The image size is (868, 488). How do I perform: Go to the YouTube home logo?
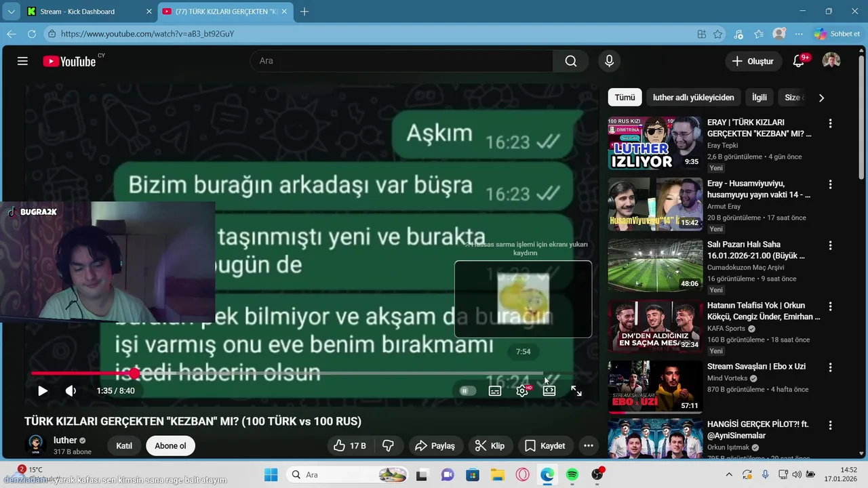point(69,61)
